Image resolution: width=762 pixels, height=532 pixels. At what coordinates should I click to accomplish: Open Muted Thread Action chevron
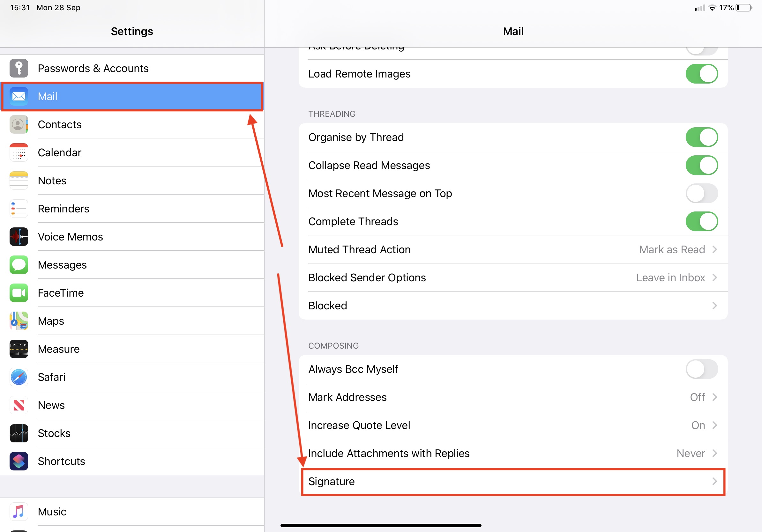[714, 249]
